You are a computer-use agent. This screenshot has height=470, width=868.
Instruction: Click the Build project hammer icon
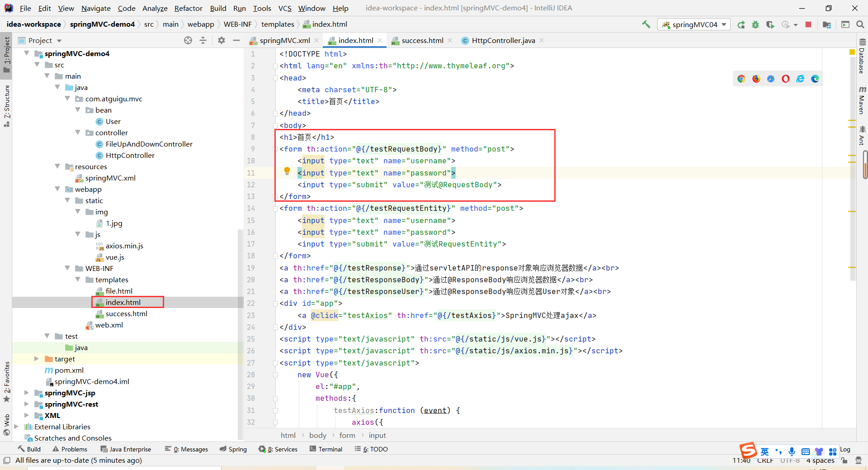coord(646,24)
